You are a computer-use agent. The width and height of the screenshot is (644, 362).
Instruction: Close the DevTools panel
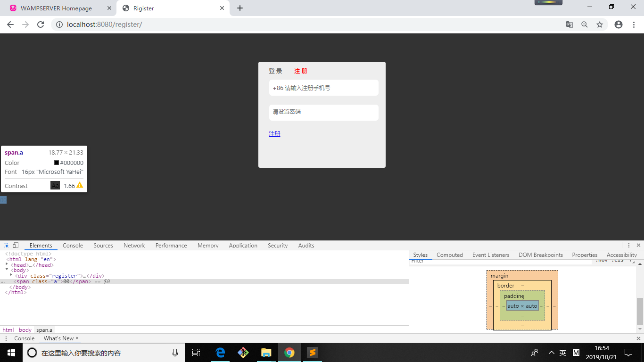(x=639, y=245)
